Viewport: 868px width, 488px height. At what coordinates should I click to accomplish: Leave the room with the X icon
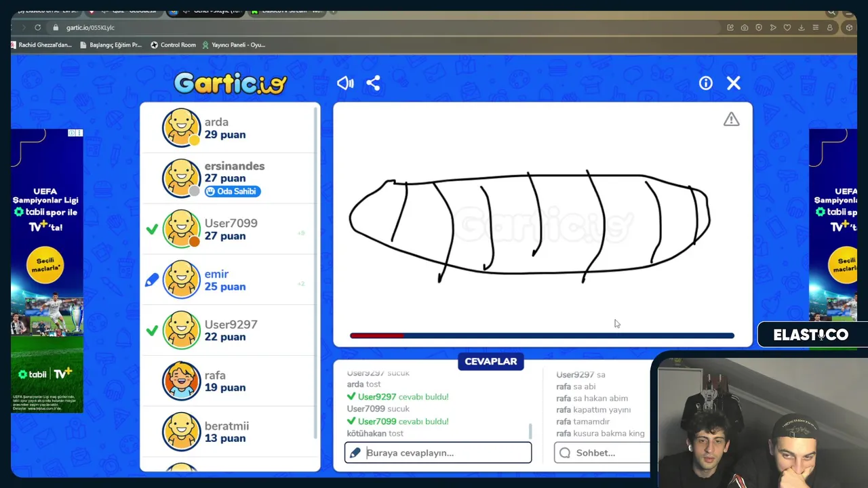pyautogui.click(x=734, y=83)
